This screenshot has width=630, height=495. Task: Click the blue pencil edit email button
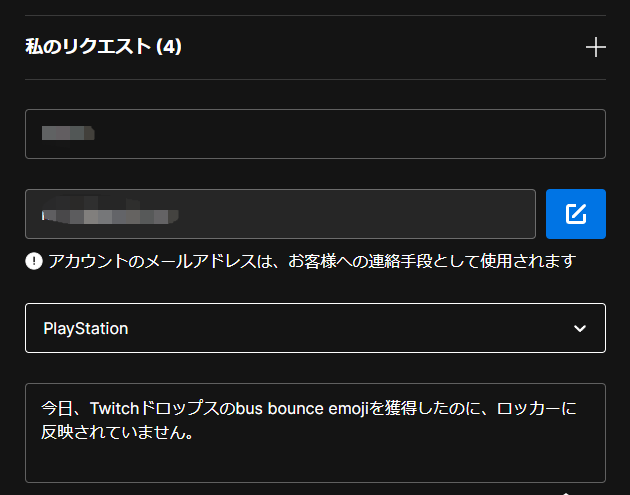click(x=575, y=214)
